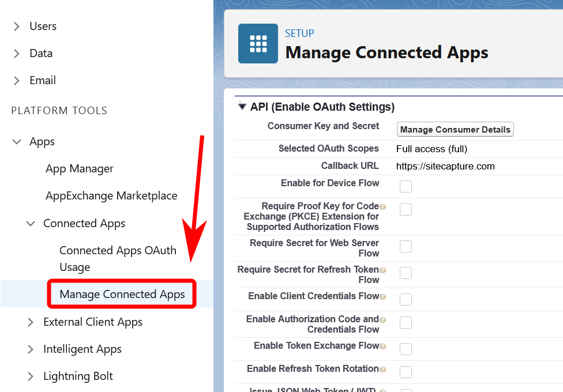The height and width of the screenshot is (392, 563).
Task: Click help icon beside Enable Client Credentials Flow
Action: click(382, 297)
